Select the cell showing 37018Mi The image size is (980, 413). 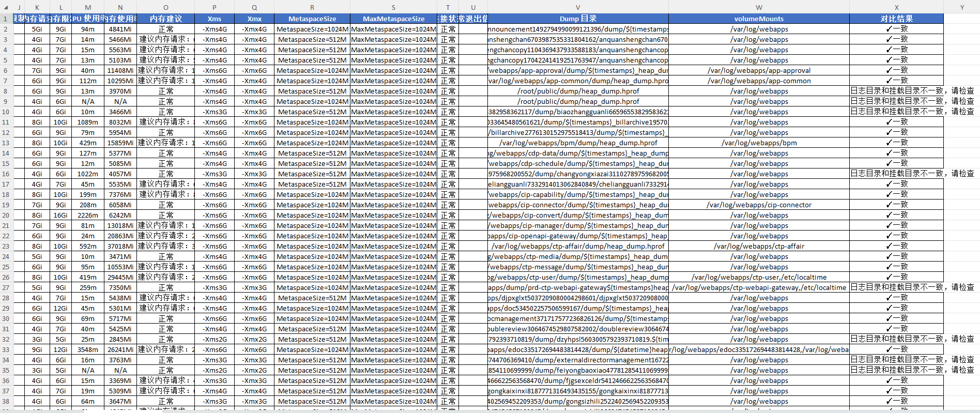point(120,246)
